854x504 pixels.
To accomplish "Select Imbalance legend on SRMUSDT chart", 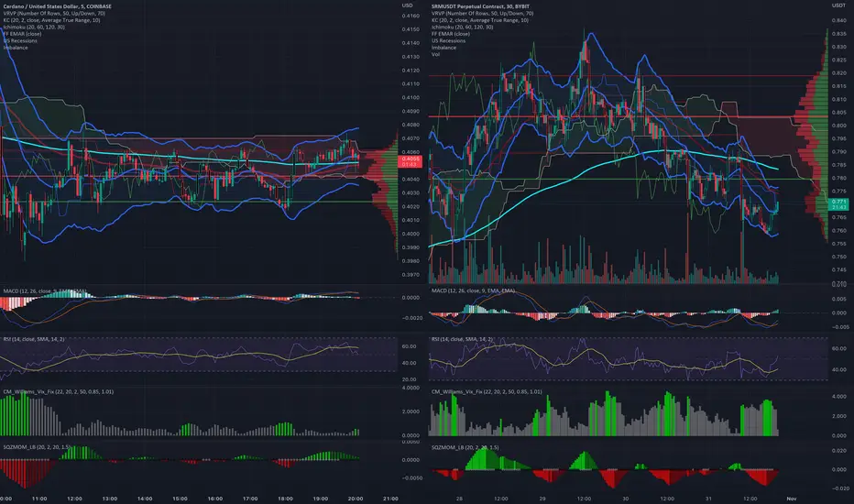I will pos(443,48).
